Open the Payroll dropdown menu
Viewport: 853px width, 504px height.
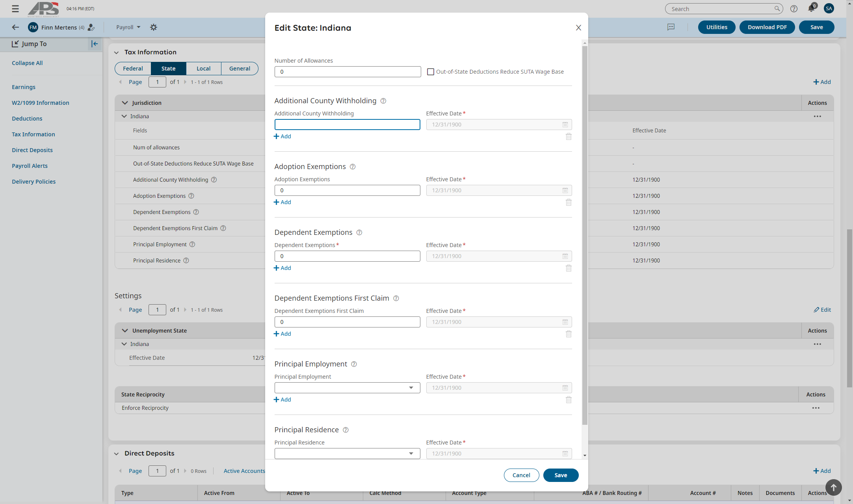pyautogui.click(x=128, y=27)
